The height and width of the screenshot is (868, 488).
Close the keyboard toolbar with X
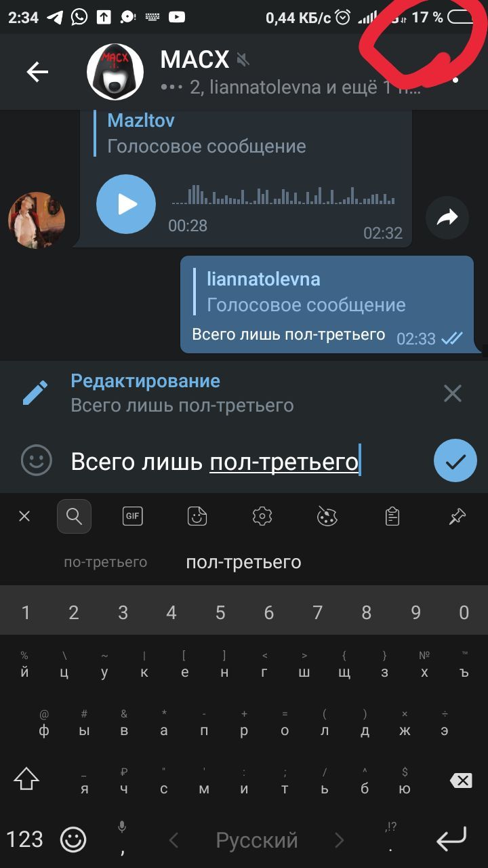(x=24, y=517)
